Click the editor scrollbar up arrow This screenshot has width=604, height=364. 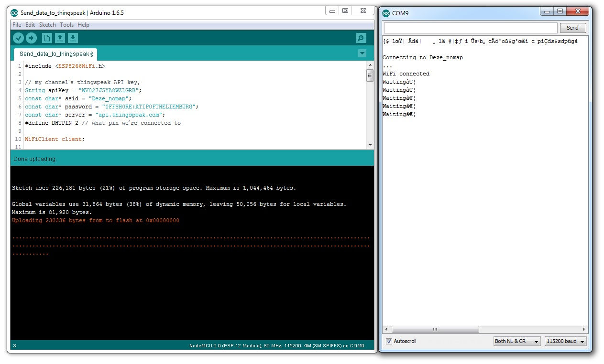coord(370,64)
